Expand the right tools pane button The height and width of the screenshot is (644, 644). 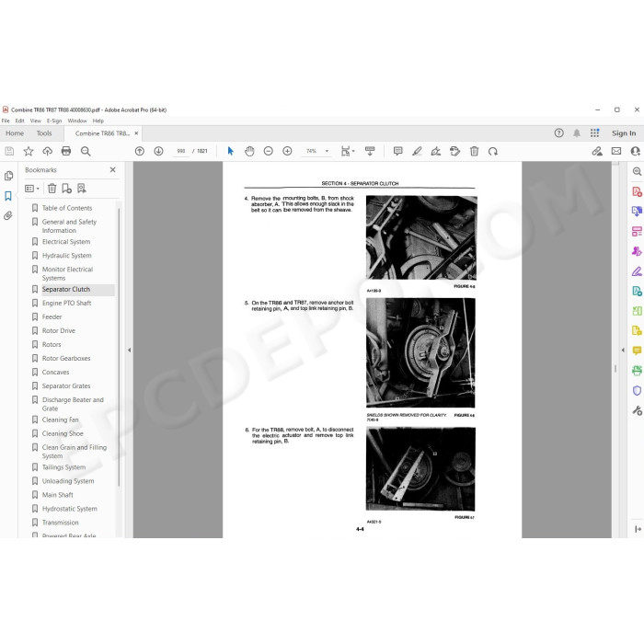pos(638,529)
